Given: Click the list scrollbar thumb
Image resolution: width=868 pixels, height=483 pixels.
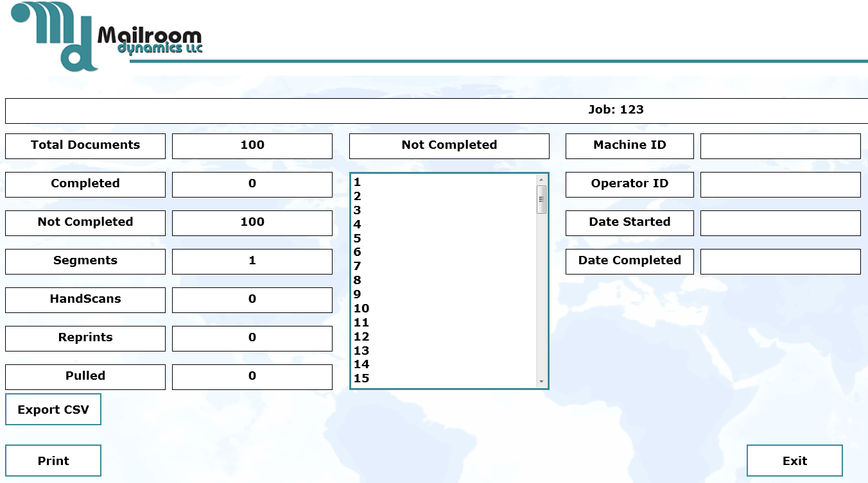Looking at the screenshot, I should [x=539, y=199].
